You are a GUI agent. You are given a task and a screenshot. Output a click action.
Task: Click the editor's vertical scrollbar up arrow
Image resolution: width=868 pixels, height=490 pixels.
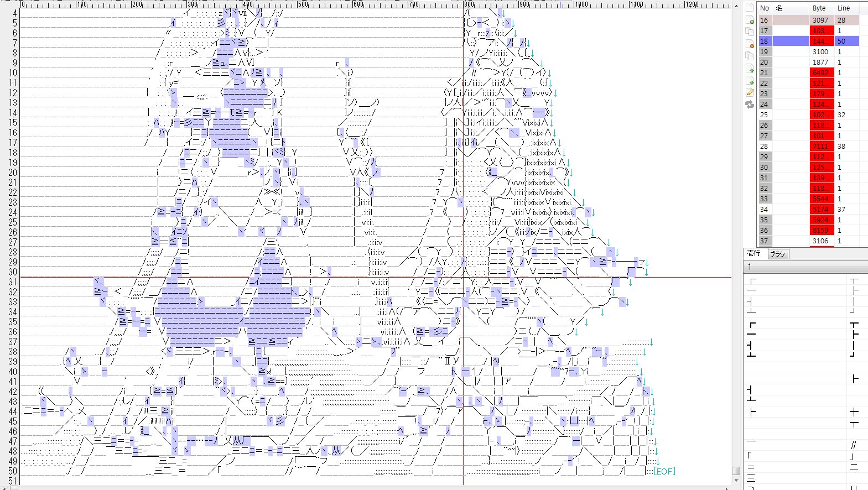click(736, 6)
